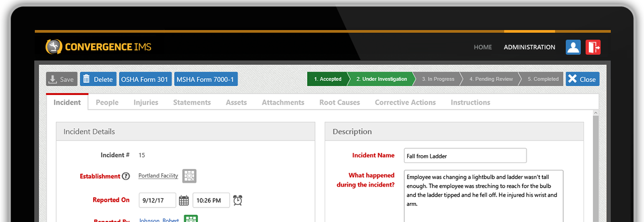This screenshot has width=644, height=222.
Task: Select the 2. Under Investigation step
Action: pyautogui.click(x=381, y=79)
